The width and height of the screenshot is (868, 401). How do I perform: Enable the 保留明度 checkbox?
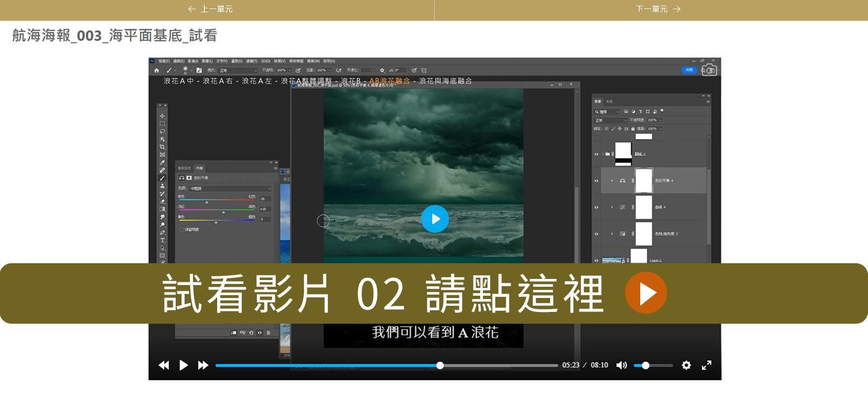pos(181,230)
